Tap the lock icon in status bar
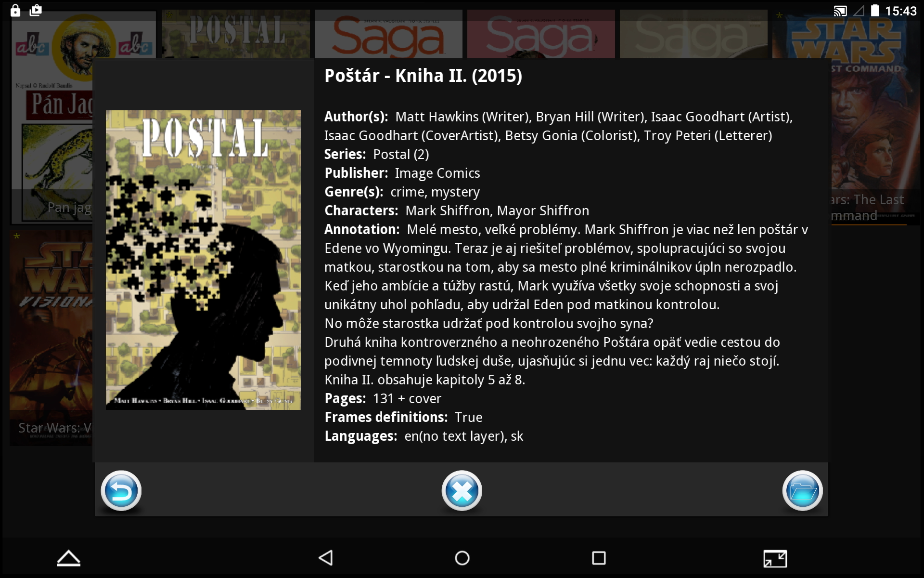Screen dimensions: 924x578 (x=15, y=10)
